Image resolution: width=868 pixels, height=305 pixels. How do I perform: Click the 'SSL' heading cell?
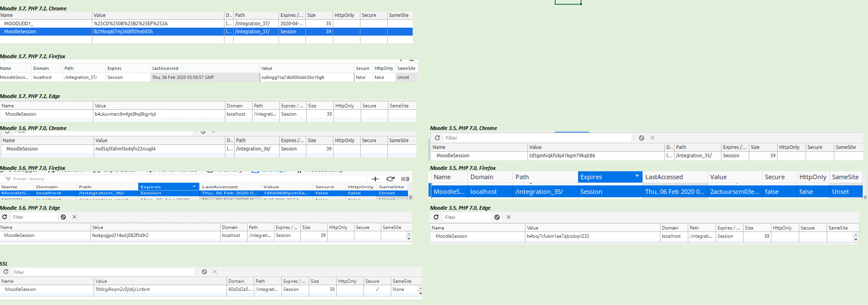pos(4,264)
